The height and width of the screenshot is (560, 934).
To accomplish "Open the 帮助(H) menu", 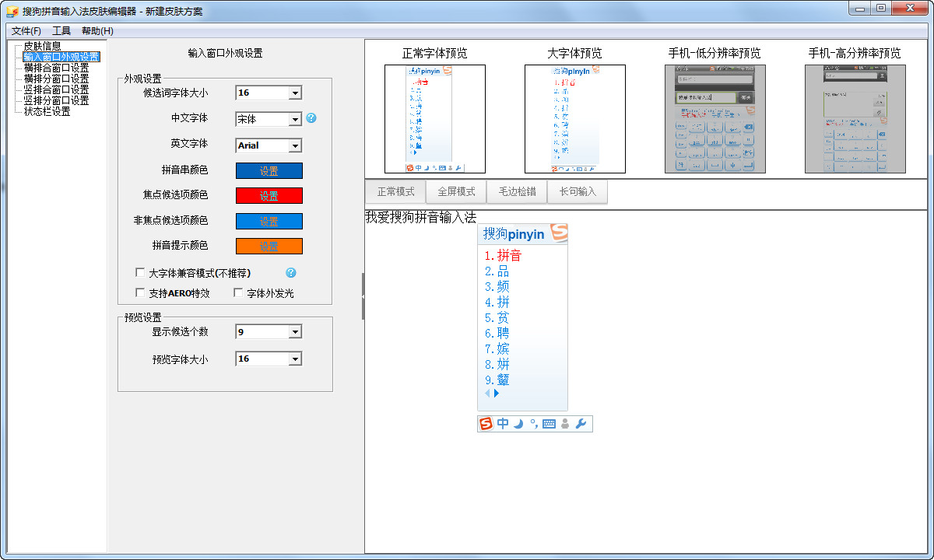I will pyautogui.click(x=97, y=31).
